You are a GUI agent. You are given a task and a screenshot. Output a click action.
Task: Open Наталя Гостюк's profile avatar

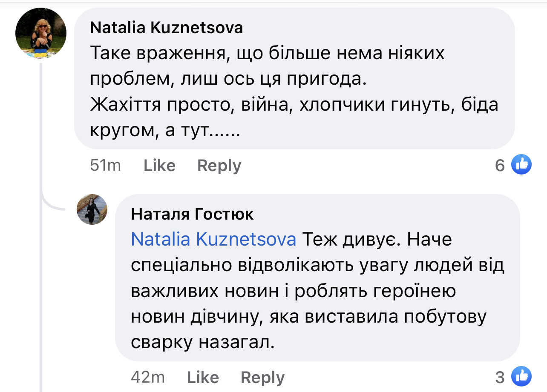tap(92, 209)
